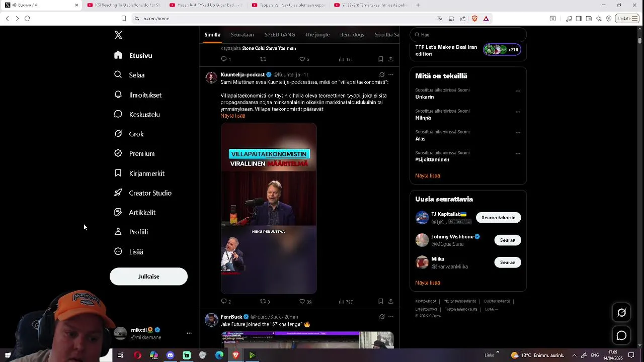The width and height of the screenshot is (644, 362).
Task: Follow Johnny Wishbone
Action: (508, 240)
